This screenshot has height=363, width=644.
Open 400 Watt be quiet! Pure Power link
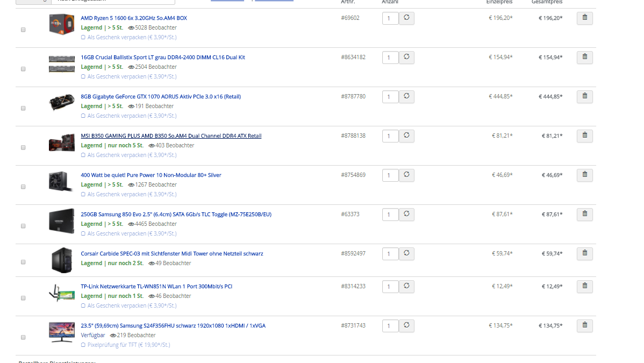[151, 175]
